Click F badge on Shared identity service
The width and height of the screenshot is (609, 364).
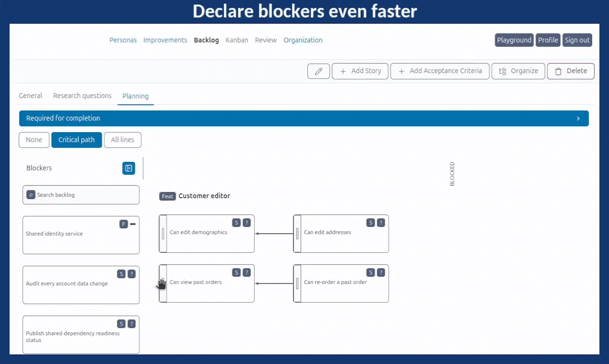tap(123, 224)
